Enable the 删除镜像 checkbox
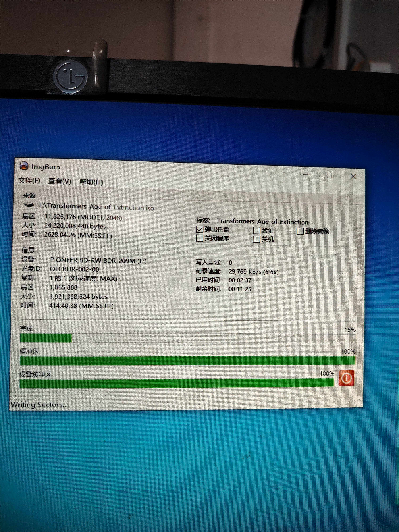The image size is (399, 532). click(x=300, y=231)
